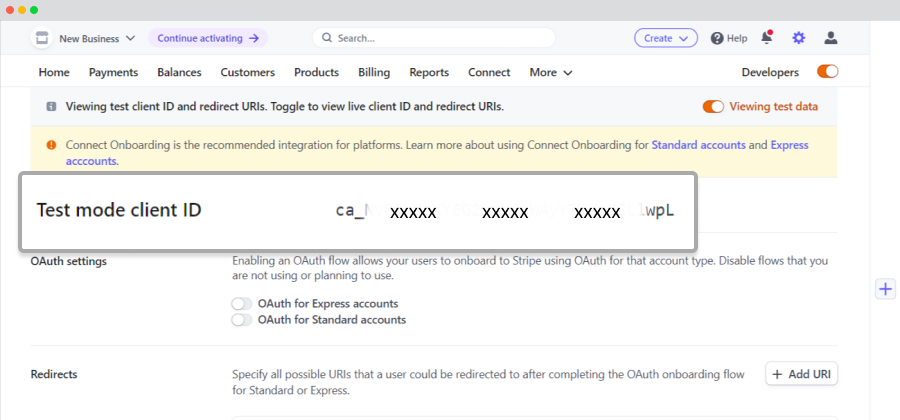Viewport: 900px width, 420px height.
Task: Click the Add URI button
Action: click(802, 374)
